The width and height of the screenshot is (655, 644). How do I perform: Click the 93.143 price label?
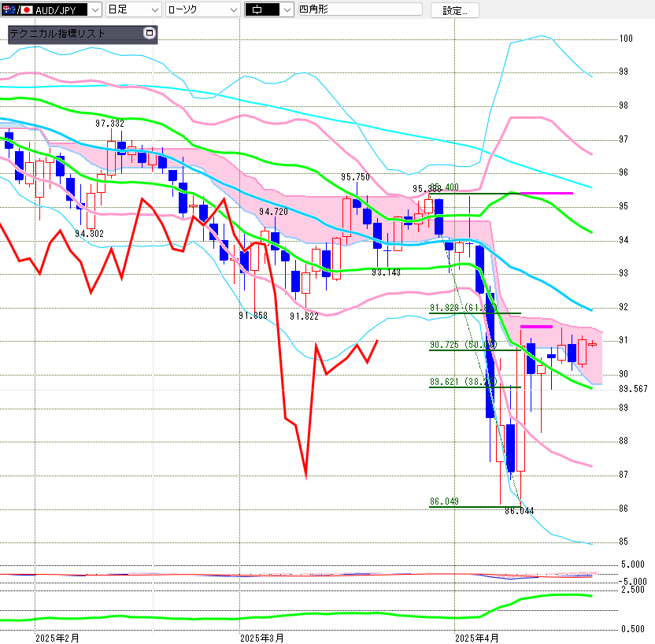386,272
